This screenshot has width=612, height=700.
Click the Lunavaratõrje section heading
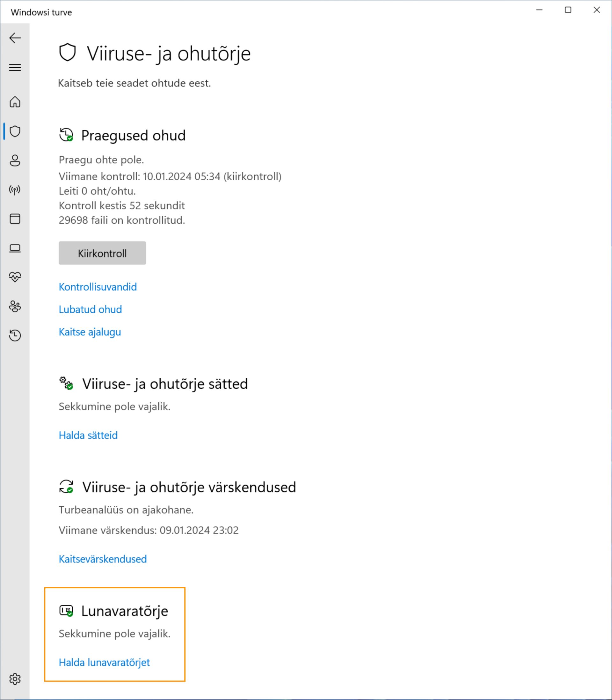[x=125, y=611]
